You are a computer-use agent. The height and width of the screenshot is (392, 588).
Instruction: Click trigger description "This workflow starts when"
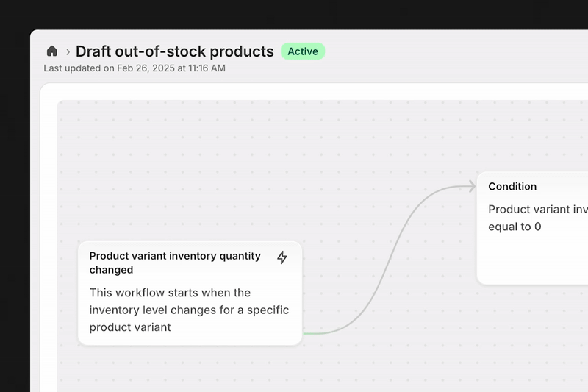pos(170,293)
